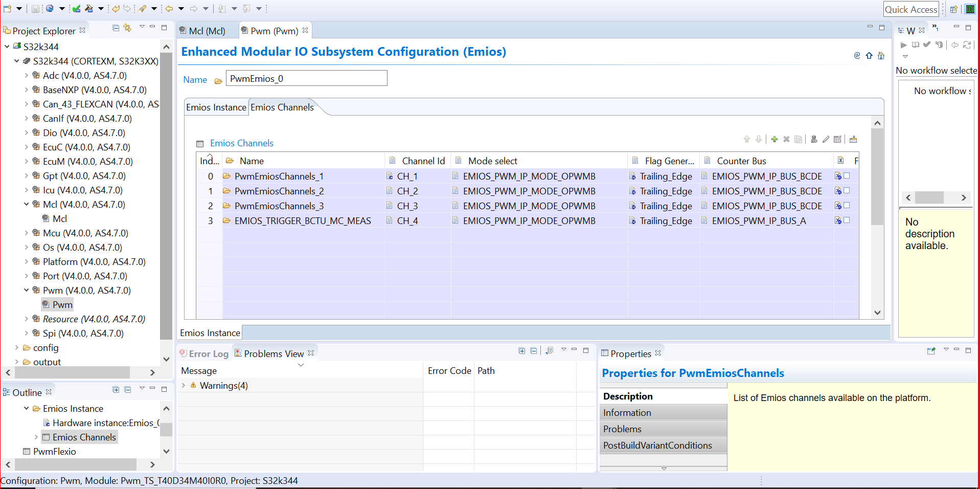Click the Emios Instance breadcrumb at editor bottom
This screenshot has width=980, height=489.
(210, 333)
